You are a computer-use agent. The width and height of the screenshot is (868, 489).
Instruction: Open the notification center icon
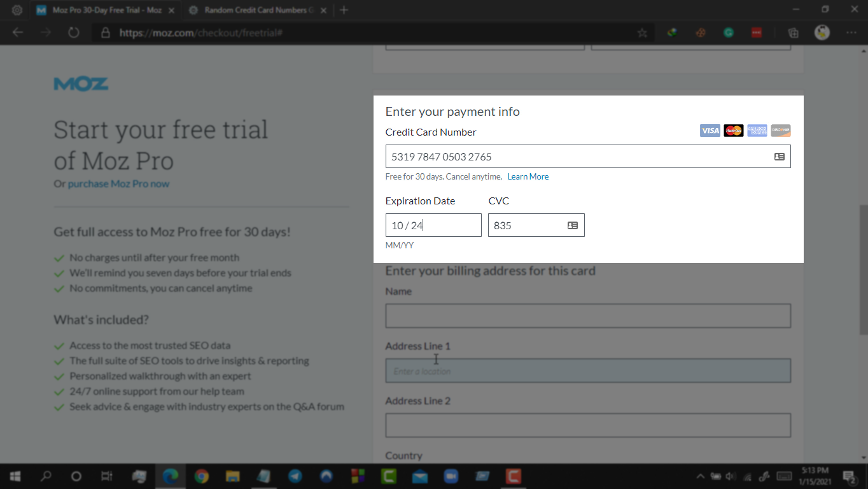(x=850, y=476)
